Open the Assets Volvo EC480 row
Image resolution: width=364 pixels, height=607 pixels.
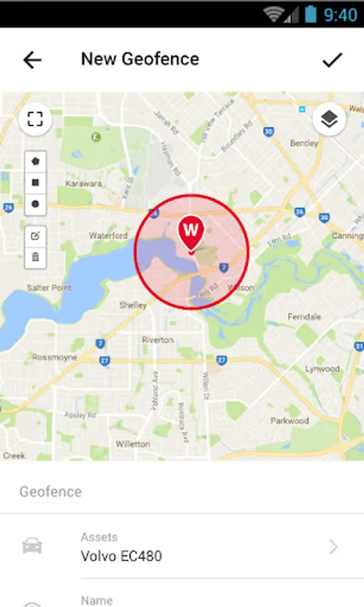coord(182,546)
